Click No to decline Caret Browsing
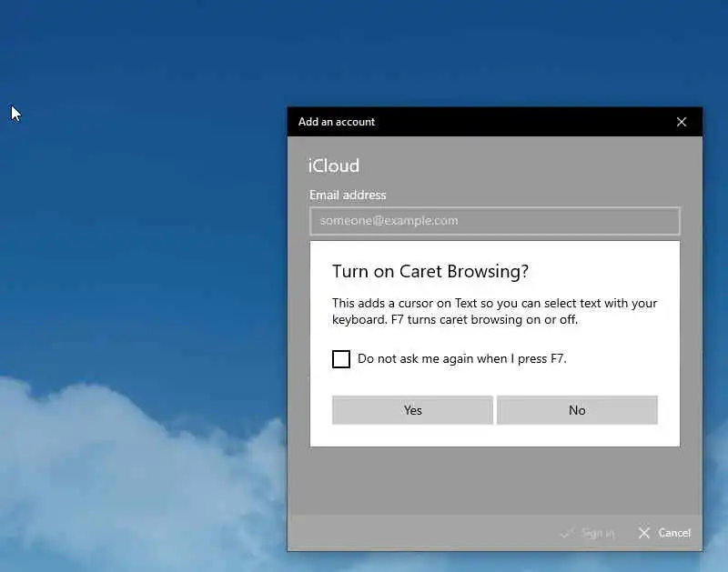The image size is (728, 572). [577, 410]
